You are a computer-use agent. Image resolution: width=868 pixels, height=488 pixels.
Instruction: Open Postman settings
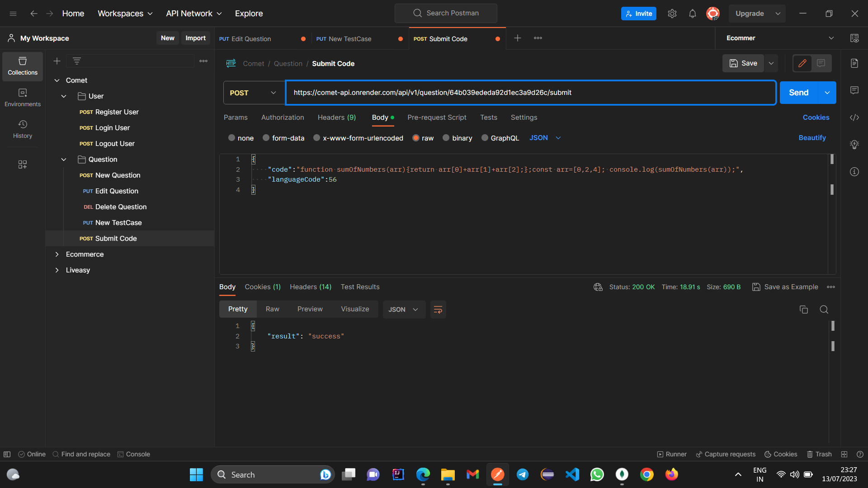[672, 14]
